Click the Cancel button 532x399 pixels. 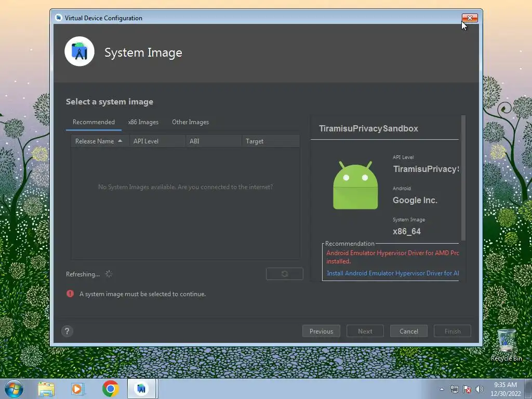(x=408, y=331)
